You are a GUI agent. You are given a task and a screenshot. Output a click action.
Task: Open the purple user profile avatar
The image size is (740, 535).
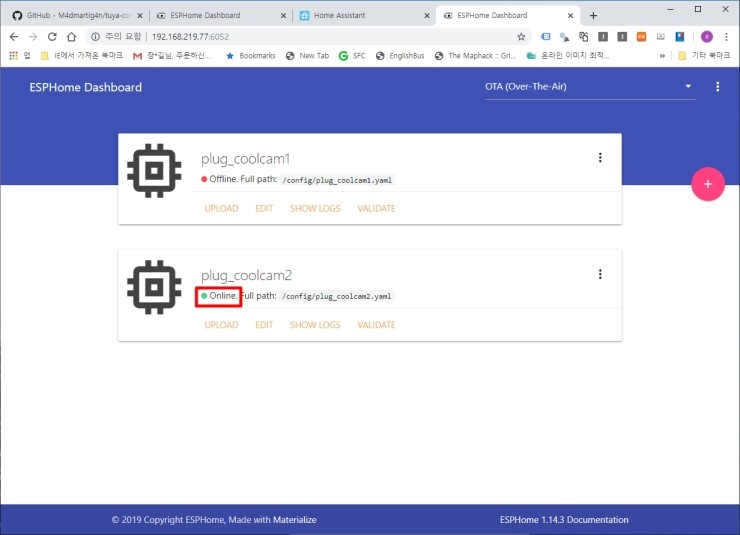[706, 37]
